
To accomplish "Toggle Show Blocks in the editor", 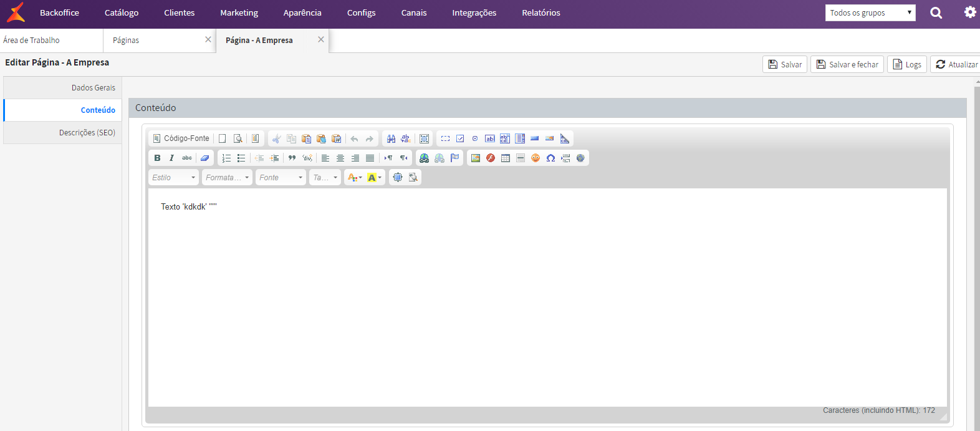I will [x=413, y=177].
